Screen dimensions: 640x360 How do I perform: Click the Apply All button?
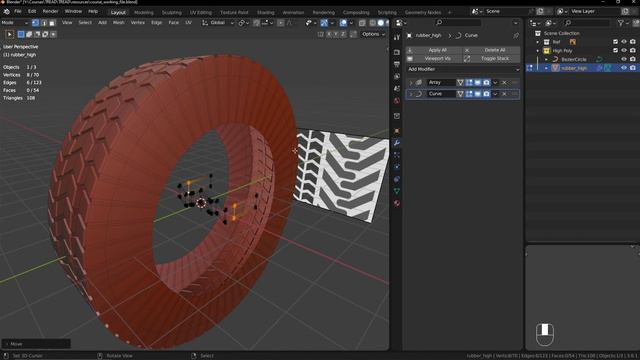tap(434, 50)
